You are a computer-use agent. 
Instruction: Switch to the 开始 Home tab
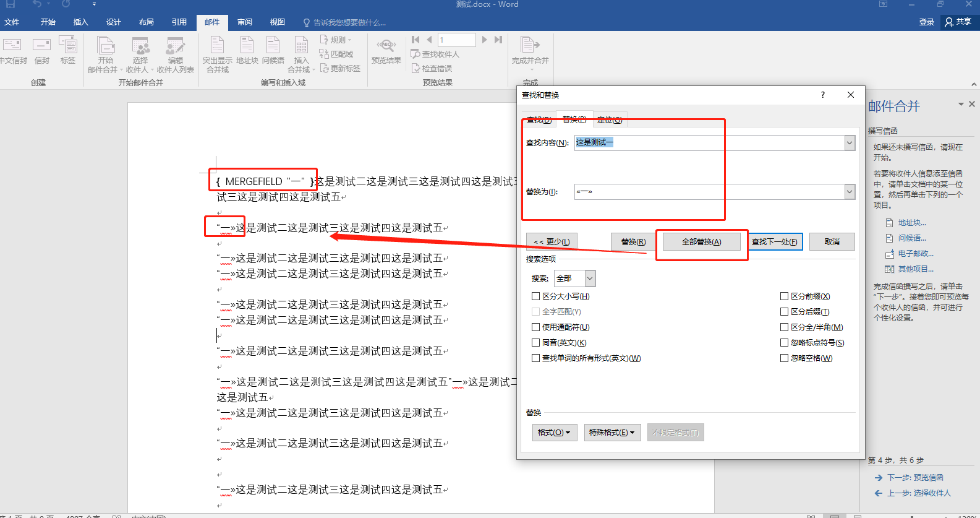48,22
